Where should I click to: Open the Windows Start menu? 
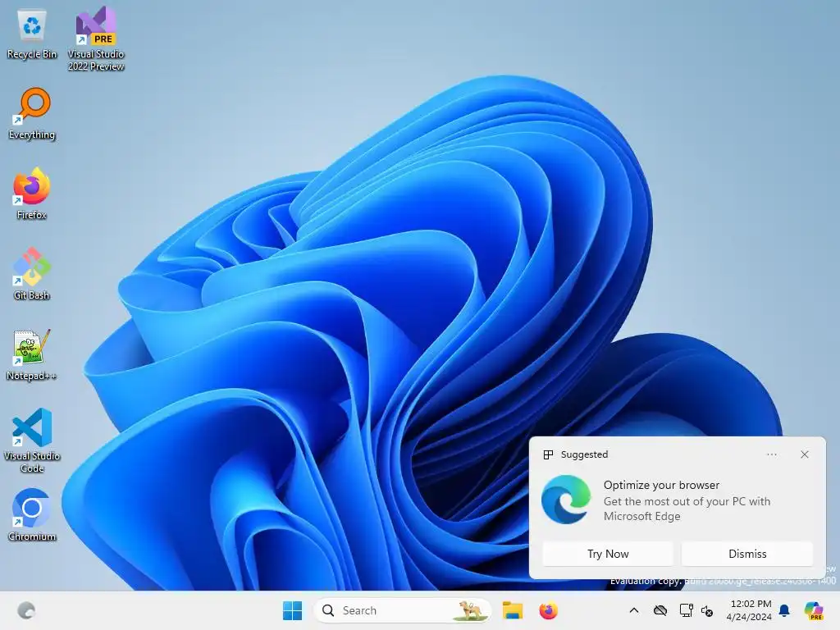pyautogui.click(x=293, y=610)
